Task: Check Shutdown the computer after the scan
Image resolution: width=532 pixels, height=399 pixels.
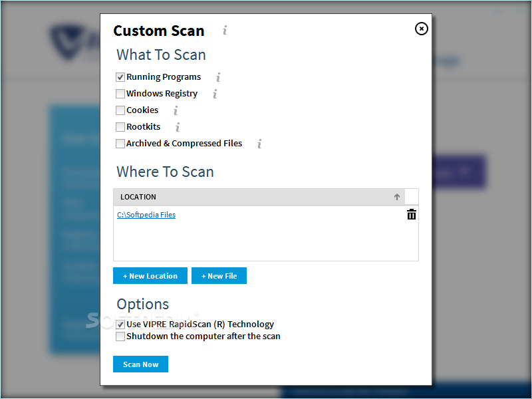Action: [120, 336]
